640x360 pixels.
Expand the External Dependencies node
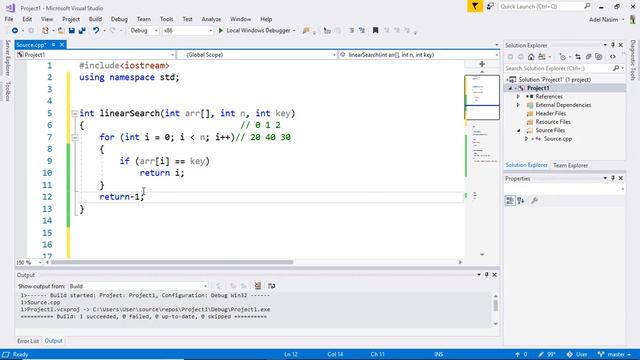tap(518, 105)
